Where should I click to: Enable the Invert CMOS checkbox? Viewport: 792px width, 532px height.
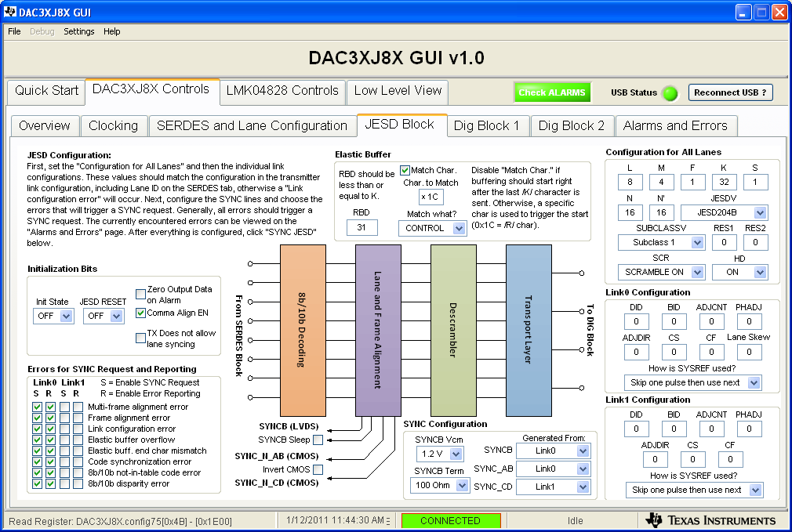318,469
